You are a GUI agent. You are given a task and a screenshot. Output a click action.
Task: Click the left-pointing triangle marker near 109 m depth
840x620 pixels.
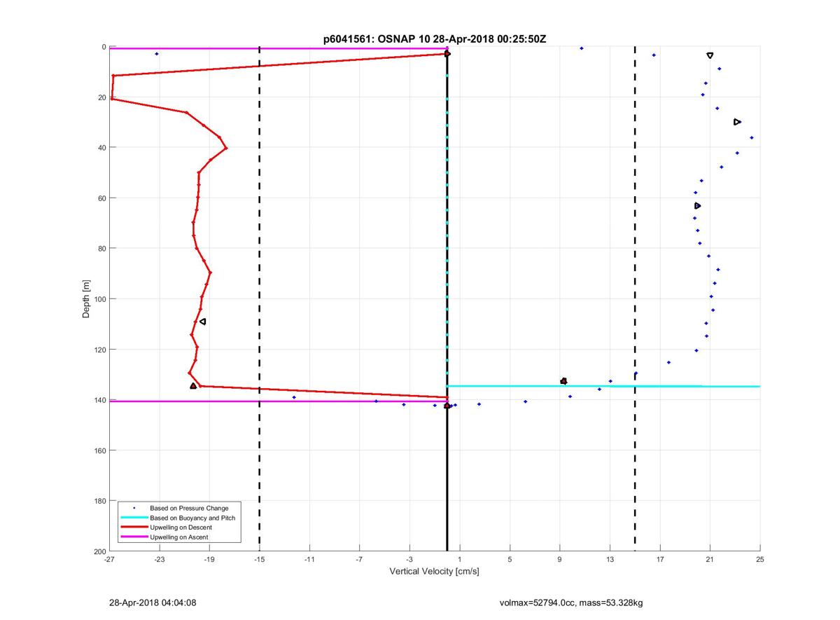coord(202,322)
